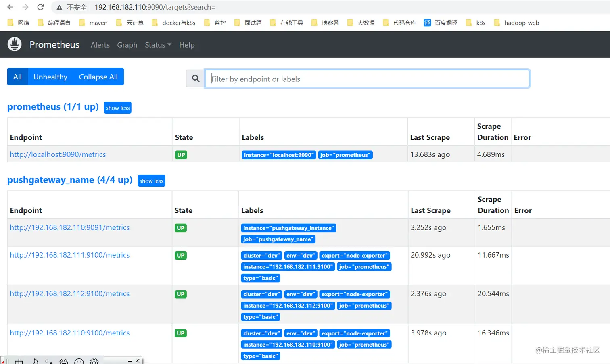Screen dimensions: 610x364
Task: Open the 编程语言 bookmark folder
Action: click(x=54, y=23)
